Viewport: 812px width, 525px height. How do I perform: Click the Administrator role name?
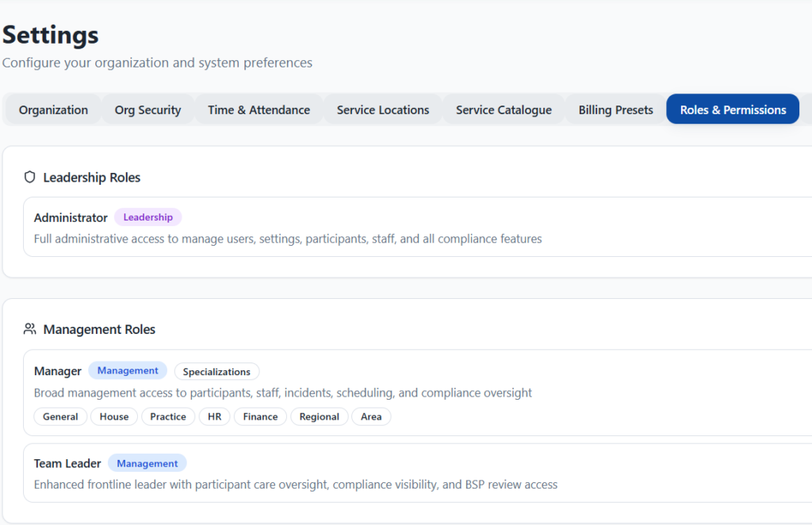[71, 217]
